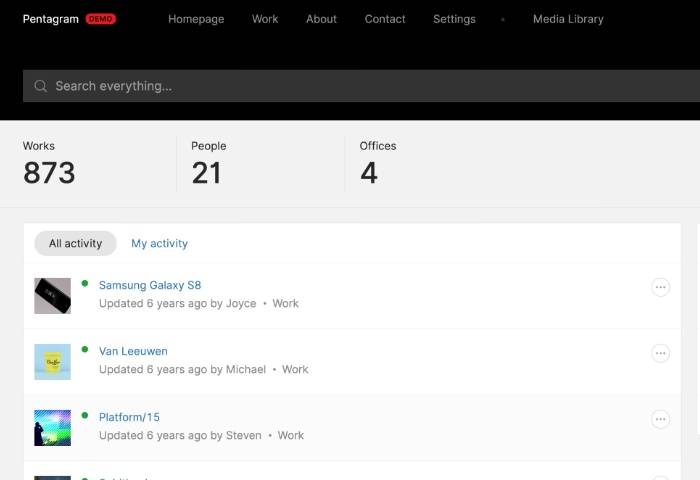Click the Van Leeuwen thumbnail
This screenshot has height=480, width=700.
click(53, 362)
